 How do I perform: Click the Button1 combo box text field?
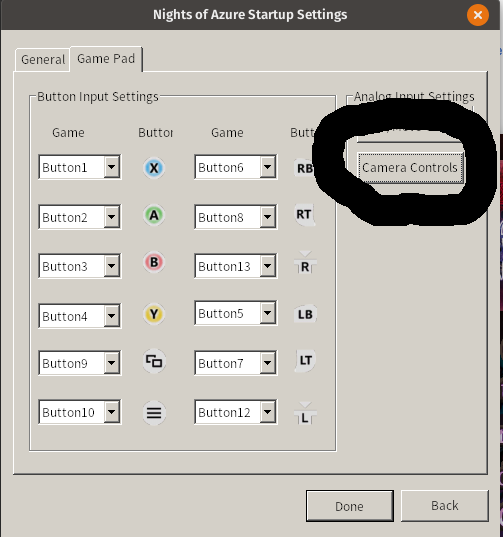tap(72, 167)
